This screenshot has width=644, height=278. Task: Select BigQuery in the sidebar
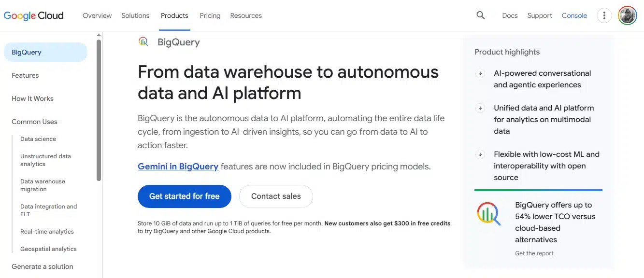45,52
